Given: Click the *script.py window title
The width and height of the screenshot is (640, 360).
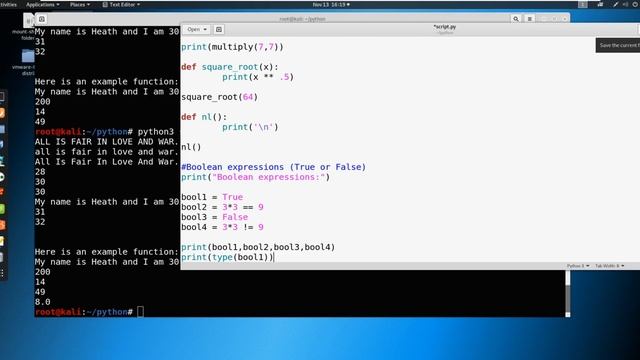Looking at the screenshot, I should pos(444,27).
